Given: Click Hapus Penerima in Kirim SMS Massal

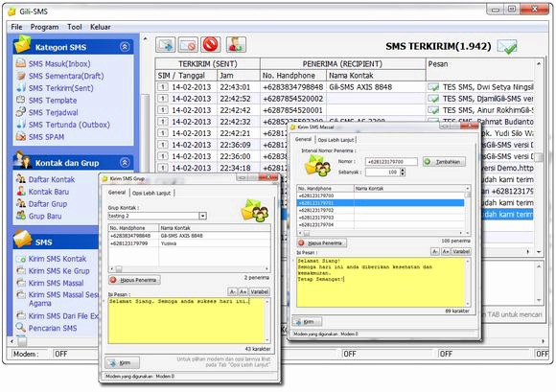Looking at the screenshot, I should tap(322, 243).
